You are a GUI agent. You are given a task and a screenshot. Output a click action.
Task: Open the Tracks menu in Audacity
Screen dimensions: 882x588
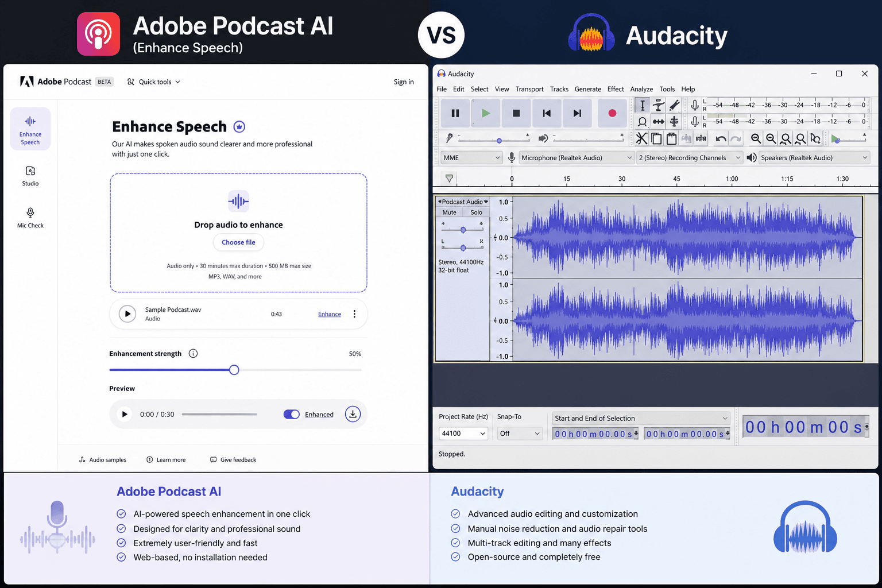pos(559,89)
